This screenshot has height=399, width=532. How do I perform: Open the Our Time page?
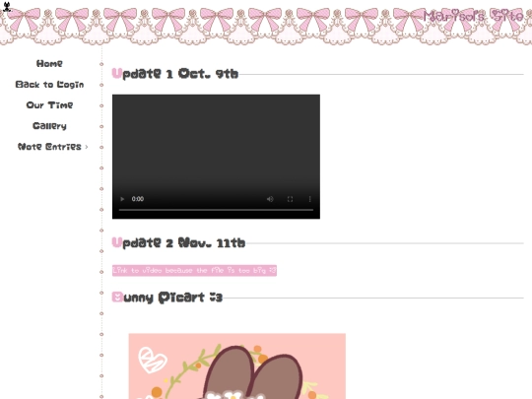point(49,105)
